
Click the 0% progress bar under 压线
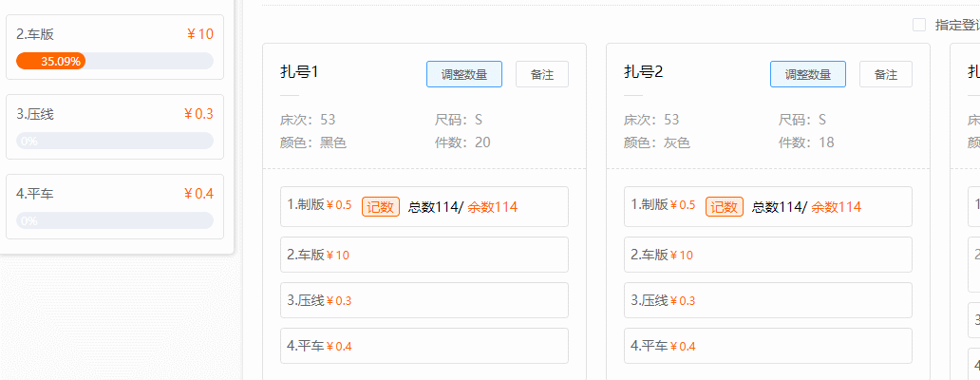(x=114, y=141)
